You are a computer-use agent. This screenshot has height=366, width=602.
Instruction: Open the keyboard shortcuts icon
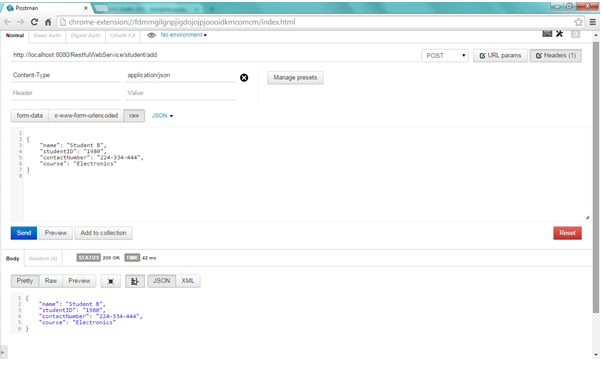coord(547,34)
